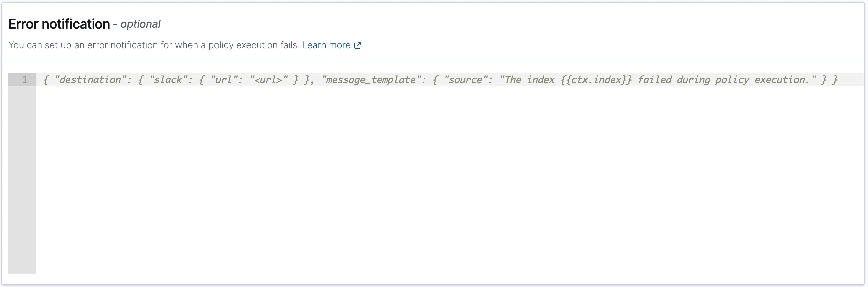Screen dimensions: 868x287
Task: Click the Error notification heading
Action: tap(59, 24)
